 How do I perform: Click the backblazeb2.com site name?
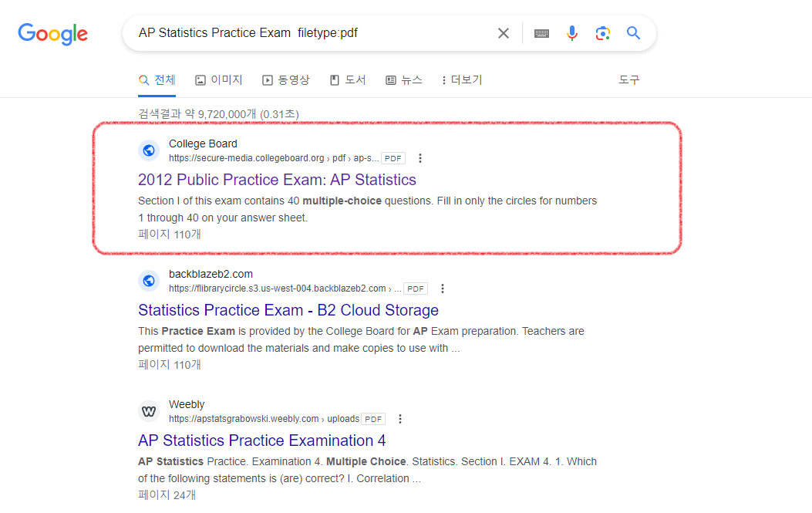pyautogui.click(x=211, y=274)
